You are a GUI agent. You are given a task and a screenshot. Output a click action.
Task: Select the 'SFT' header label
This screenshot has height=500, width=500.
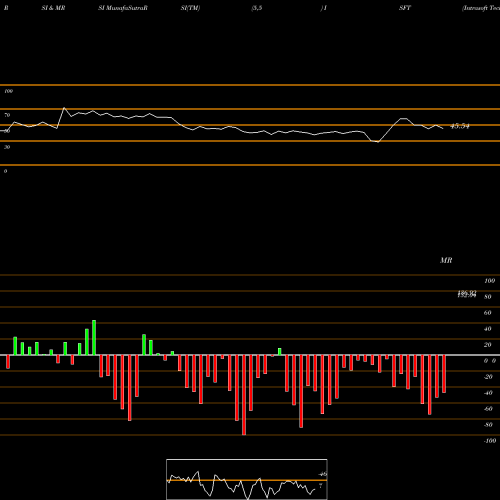405,8
